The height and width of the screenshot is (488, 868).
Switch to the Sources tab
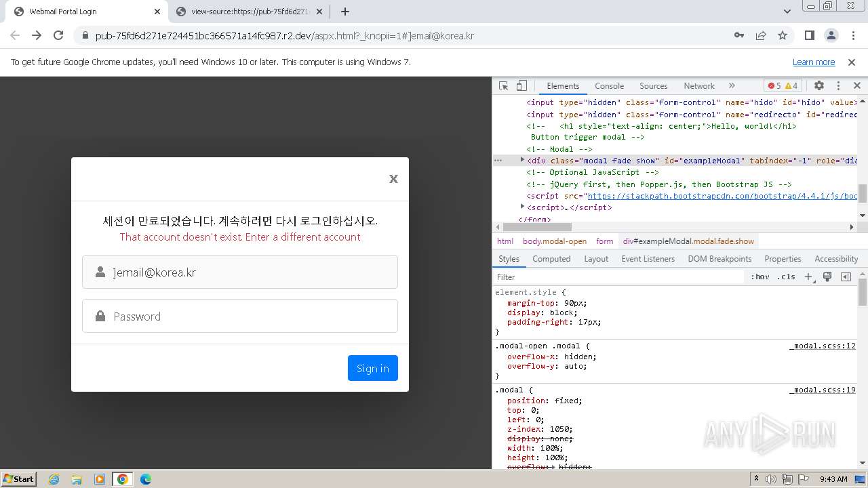coord(654,86)
